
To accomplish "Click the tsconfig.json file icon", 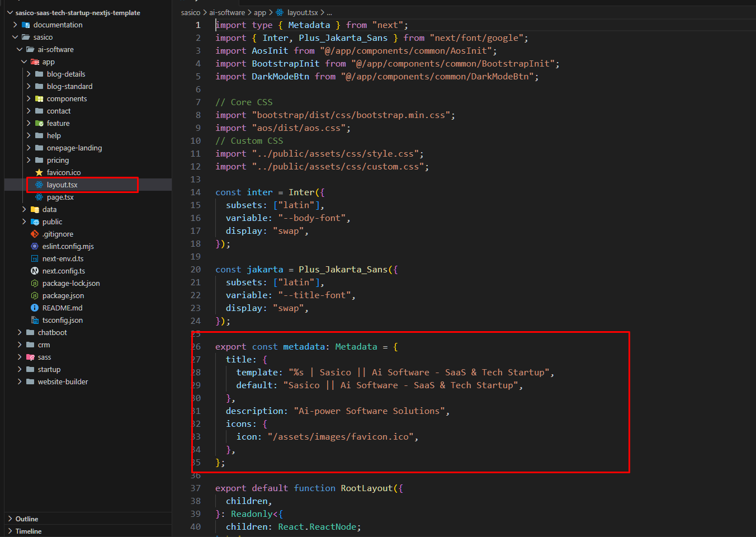I will 35,320.
